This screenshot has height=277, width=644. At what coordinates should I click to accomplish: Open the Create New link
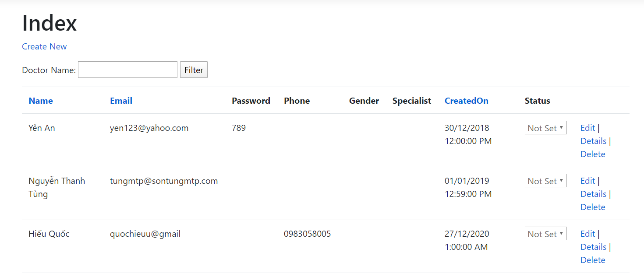(44, 46)
